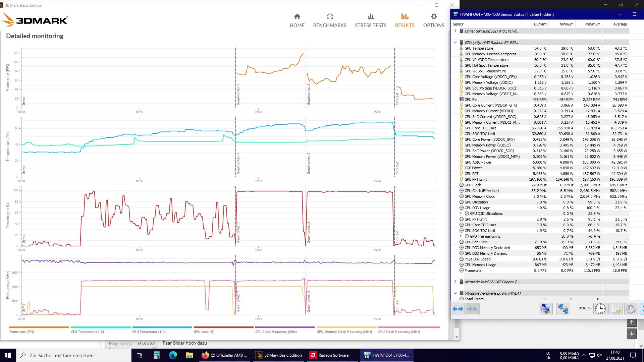Viewport: 644px width, 362px height.
Task: Go to 3DMark Benchmarks tab
Action: (329, 20)
